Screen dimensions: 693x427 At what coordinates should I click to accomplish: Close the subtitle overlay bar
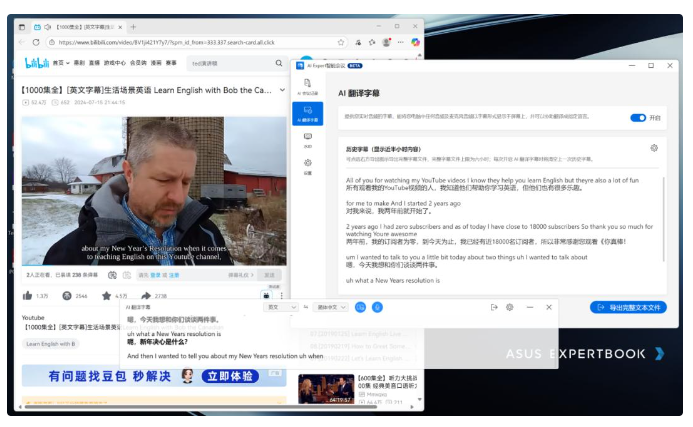click(549, 307)
